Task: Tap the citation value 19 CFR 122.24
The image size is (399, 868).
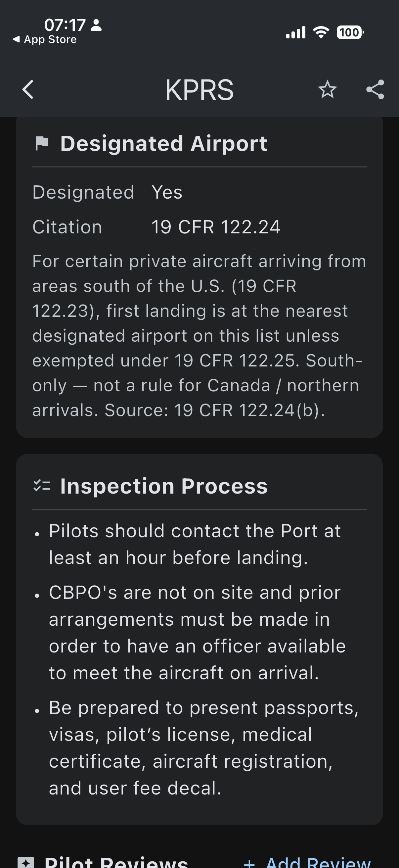Action: click(216, 227)
